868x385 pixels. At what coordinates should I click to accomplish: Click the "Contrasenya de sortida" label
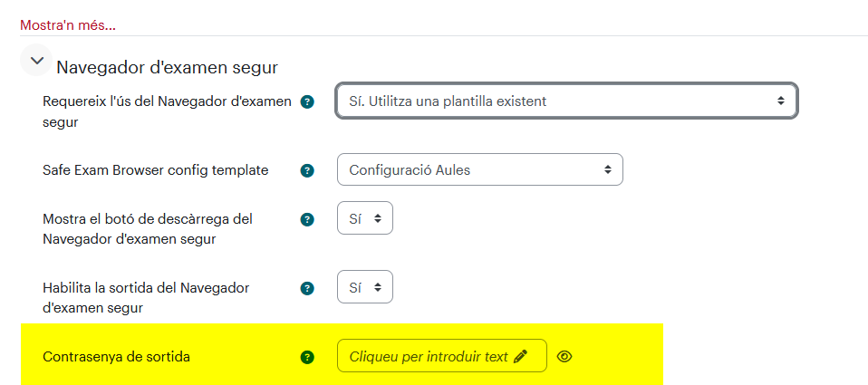pos(116,357)
